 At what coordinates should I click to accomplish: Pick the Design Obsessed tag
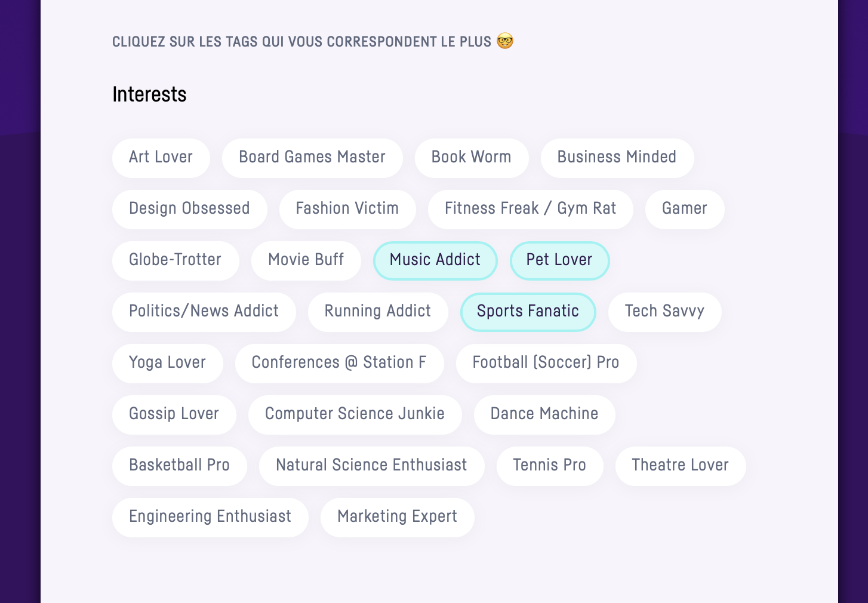click(x=189, y=209)
